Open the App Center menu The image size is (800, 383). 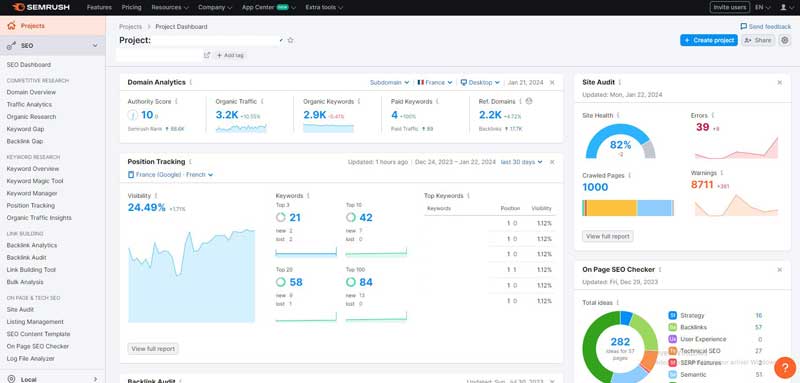[x=269, y=8]
